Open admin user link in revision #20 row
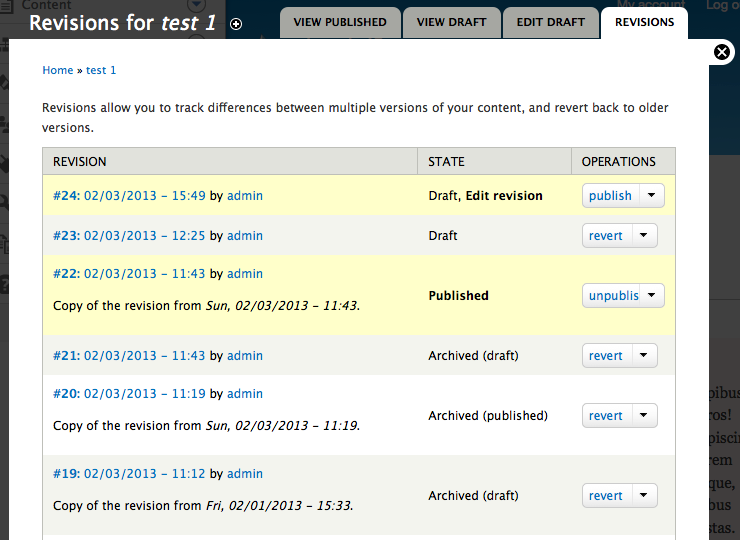740x540 pixels. tap(245, 394)
